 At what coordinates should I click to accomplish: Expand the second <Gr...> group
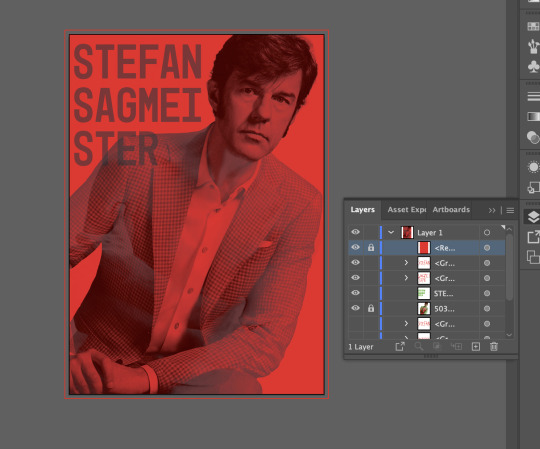tap(406, 278)
